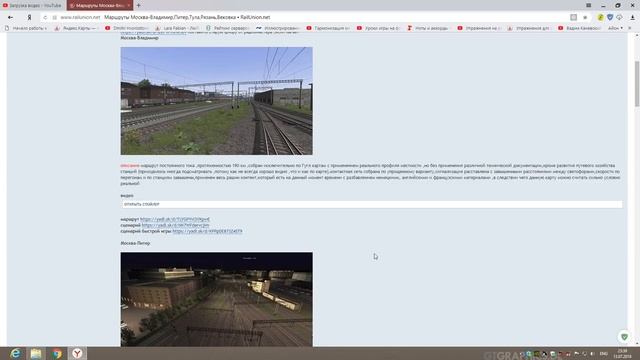The image size is (640, 360).
Task: Click the www.railunion.net address field
Action: (x=80, y=18)
